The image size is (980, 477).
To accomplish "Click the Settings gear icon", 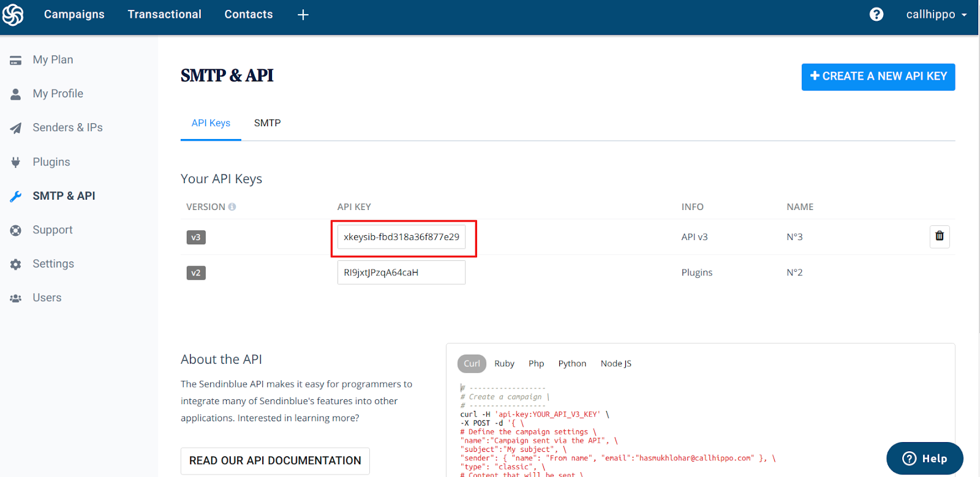I will click(16, 264).
